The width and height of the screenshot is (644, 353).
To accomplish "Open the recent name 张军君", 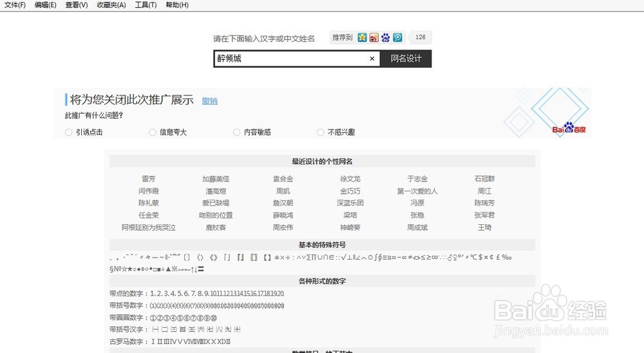I will coord(485,215).
